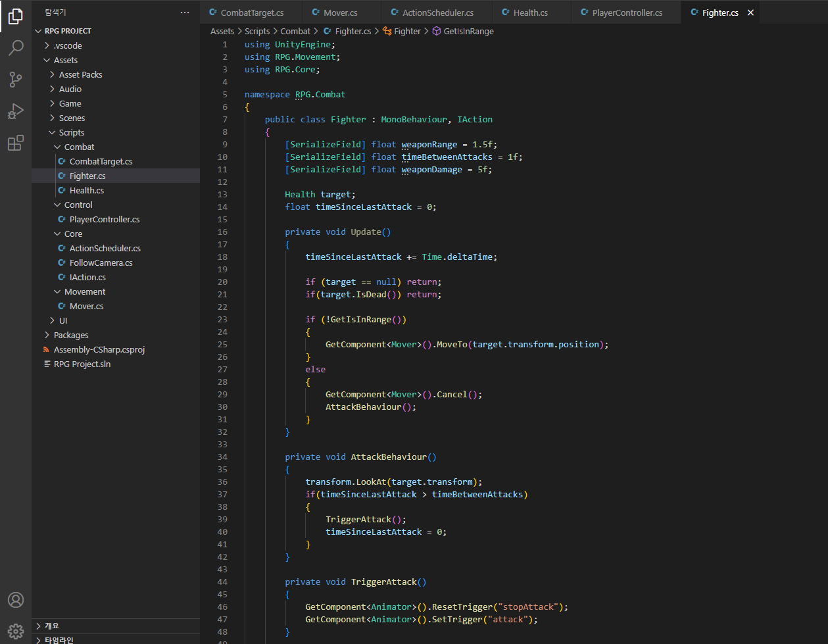Open the Extensions view icon
828x644 pixels.
16,143
